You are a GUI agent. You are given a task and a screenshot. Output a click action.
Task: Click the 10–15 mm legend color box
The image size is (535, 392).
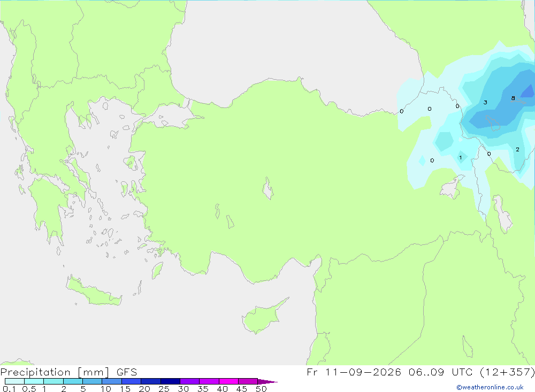tap(112, 381)
